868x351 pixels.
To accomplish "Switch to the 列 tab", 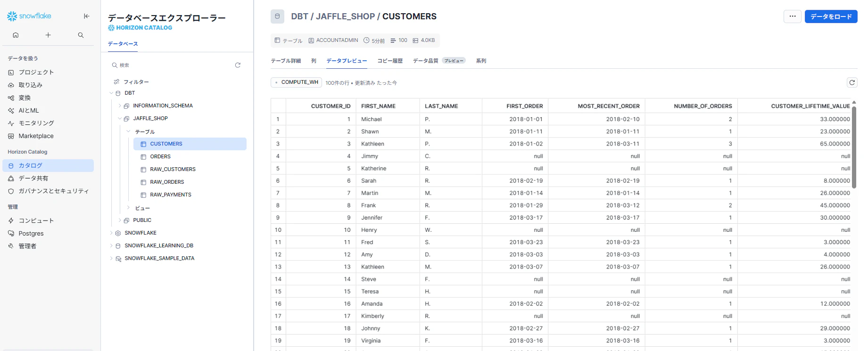I will pos(314,61).
